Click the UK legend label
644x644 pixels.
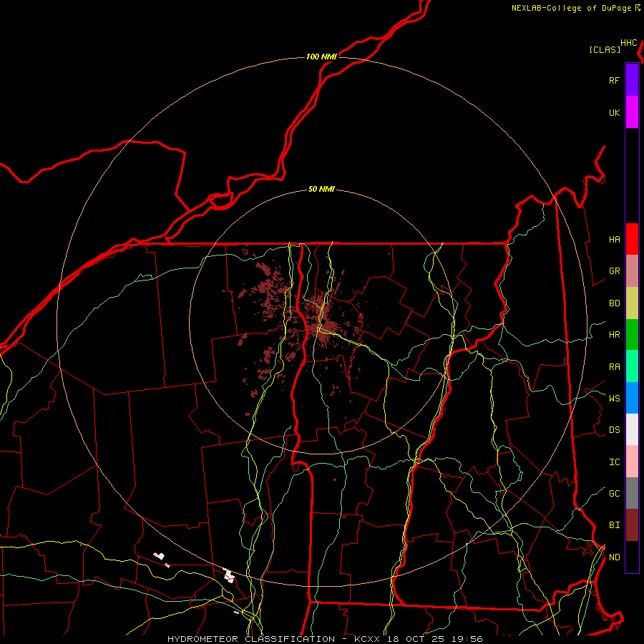[614, 113]
